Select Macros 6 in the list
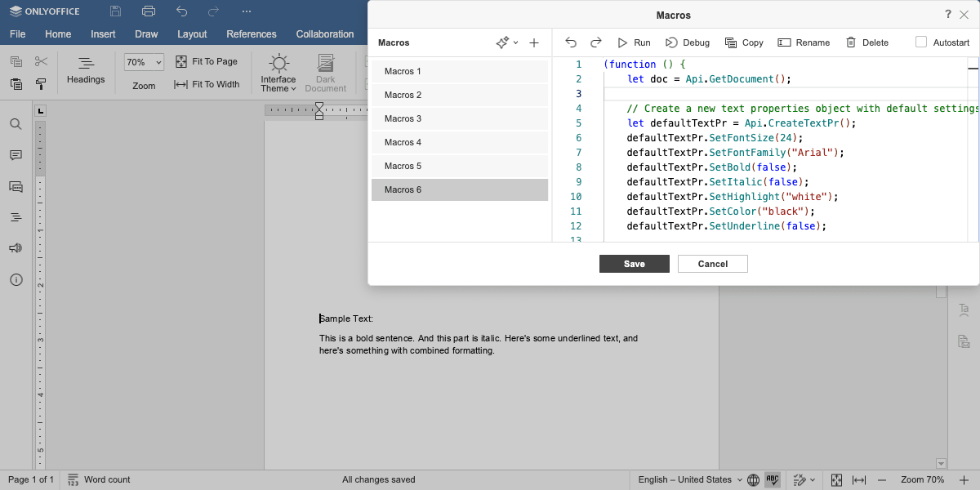This screenshot has width=980, height=490. click(460, 189)
